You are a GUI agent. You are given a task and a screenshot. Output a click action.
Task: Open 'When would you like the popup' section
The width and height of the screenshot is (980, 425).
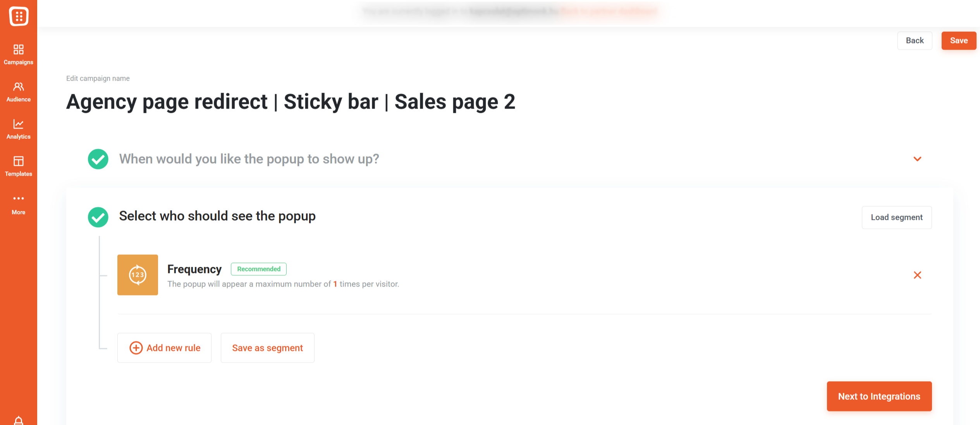point(249,159)
